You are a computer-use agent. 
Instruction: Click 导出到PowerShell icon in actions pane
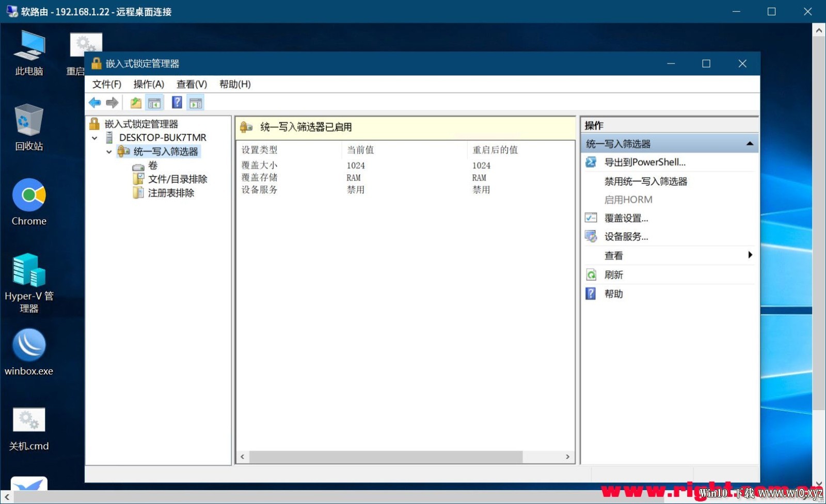[x=591, y=162]
